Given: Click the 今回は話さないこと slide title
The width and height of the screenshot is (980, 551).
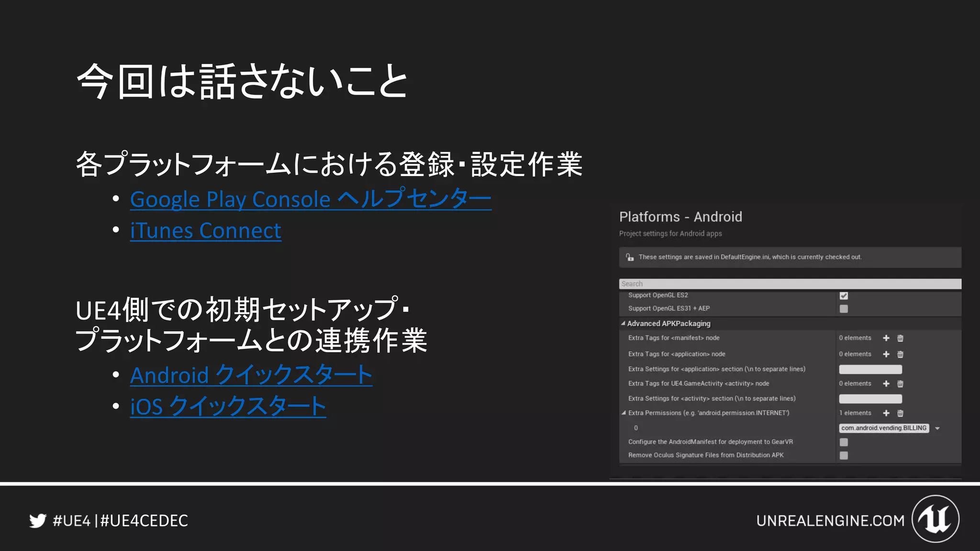Looking at the screenshot, I should pyautogui.click(x=242, y=81).
